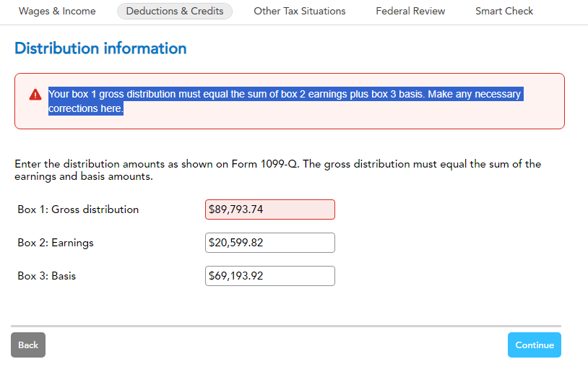Viewport: 588px width, 372px height.
Task: Click the red warning triangle icon
Action: (x=35, y=95)
